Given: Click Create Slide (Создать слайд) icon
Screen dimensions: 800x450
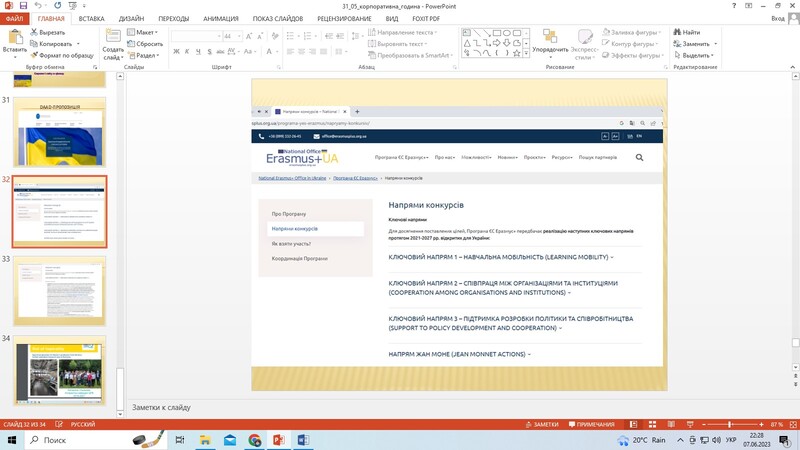Looking at the screenshot, I should click(113, 38).
